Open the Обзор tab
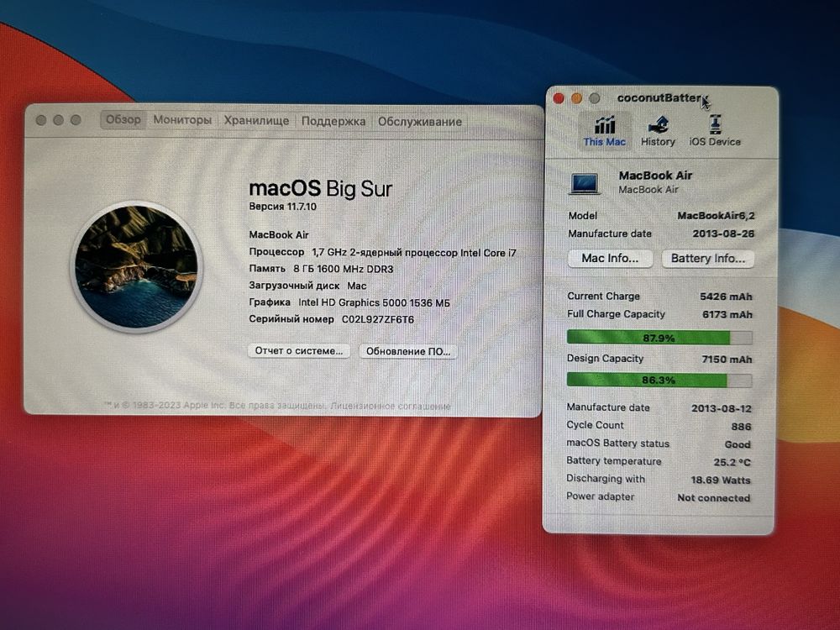 pos(123,120)
